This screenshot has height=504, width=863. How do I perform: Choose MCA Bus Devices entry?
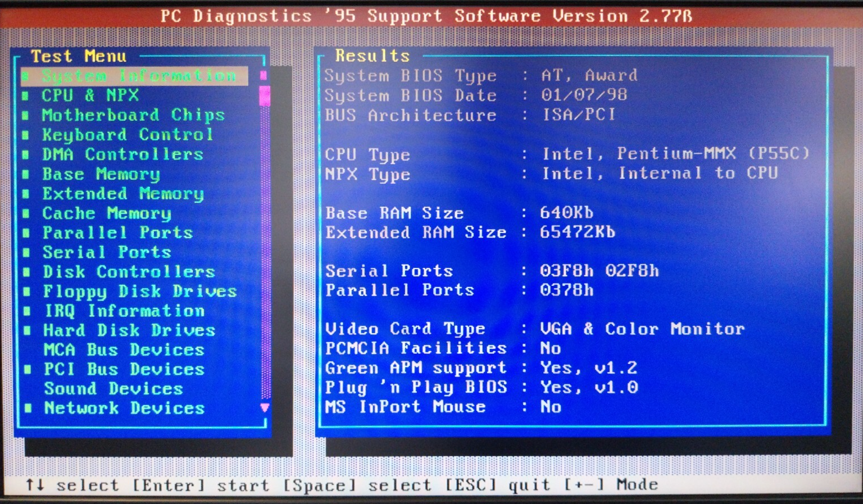[x=124, y=350]
